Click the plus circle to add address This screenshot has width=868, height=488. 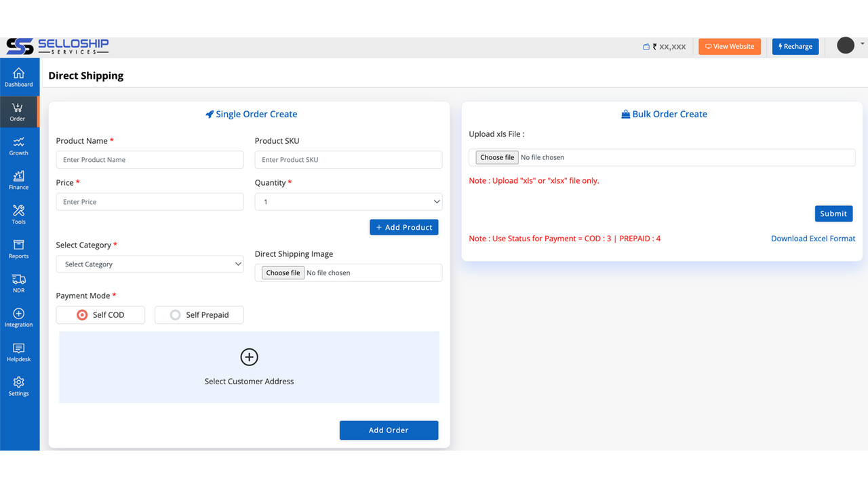[x=250, y=357]
